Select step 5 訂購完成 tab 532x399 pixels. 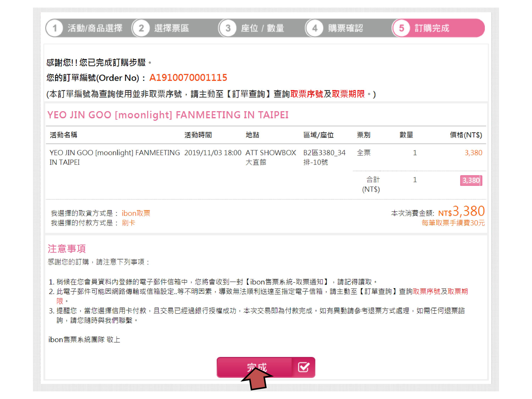point(438,28)
